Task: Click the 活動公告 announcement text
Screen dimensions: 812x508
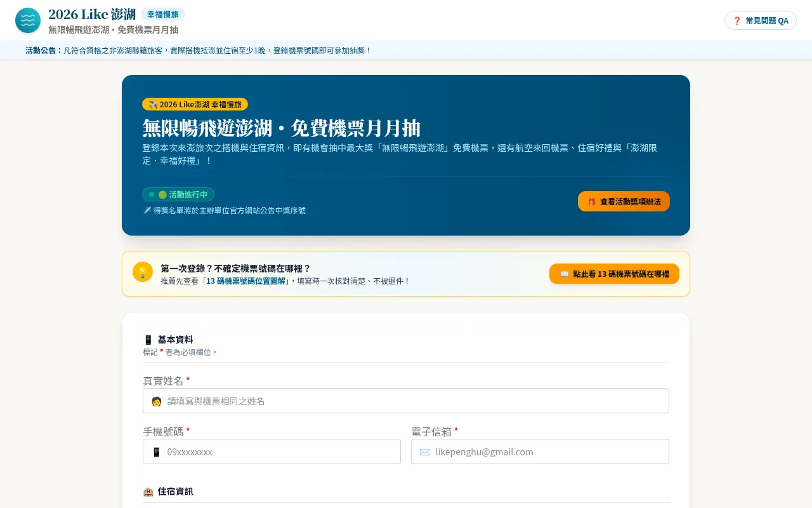Action: point(198,50)
